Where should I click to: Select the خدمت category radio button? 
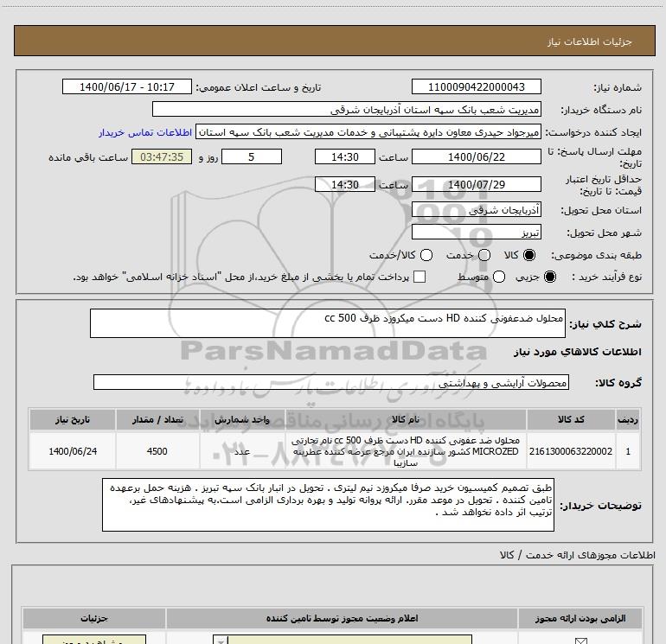[484, 255]
